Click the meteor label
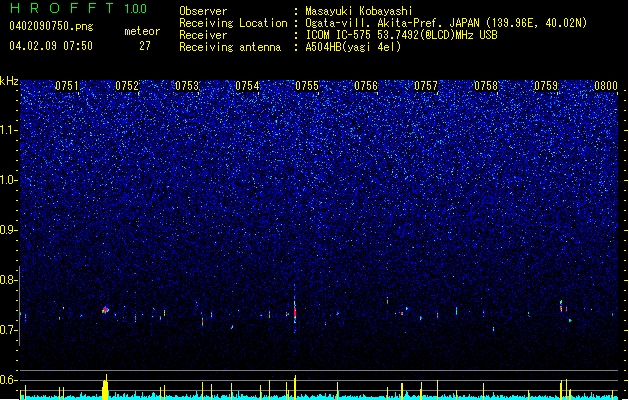 coord(142,31)
